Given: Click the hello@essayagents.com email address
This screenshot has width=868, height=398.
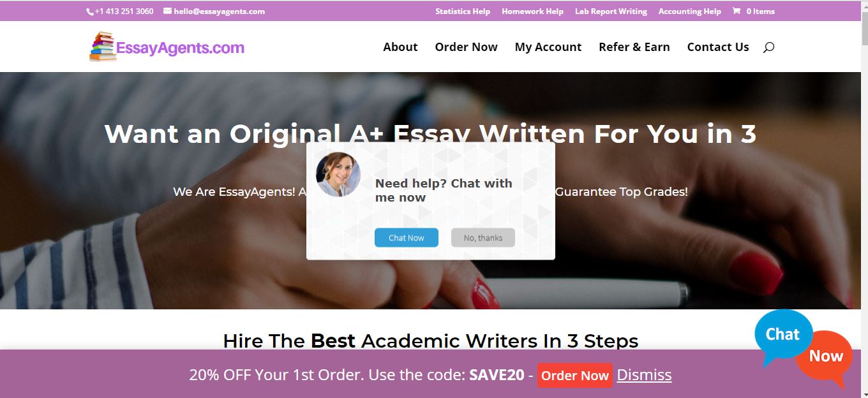Looking at the screenshot, I should 219,11.
